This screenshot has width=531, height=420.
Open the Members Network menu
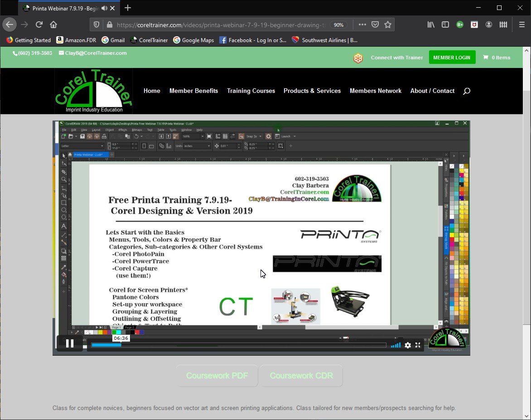click(376, 91)
